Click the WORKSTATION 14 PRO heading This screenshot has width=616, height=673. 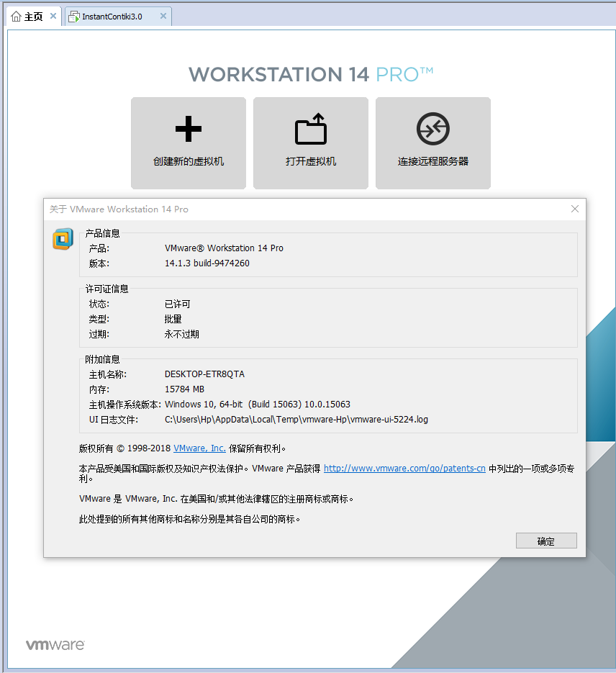[311, 75]
